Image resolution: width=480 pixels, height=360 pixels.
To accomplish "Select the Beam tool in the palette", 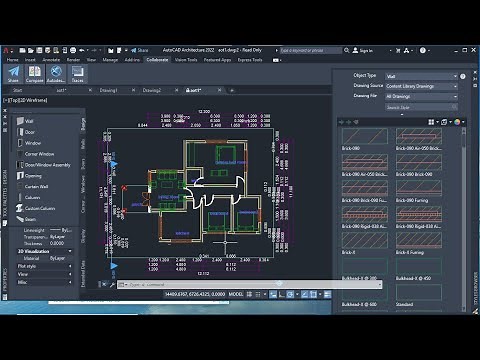I will pyautogui.click(x=26, y=219).
